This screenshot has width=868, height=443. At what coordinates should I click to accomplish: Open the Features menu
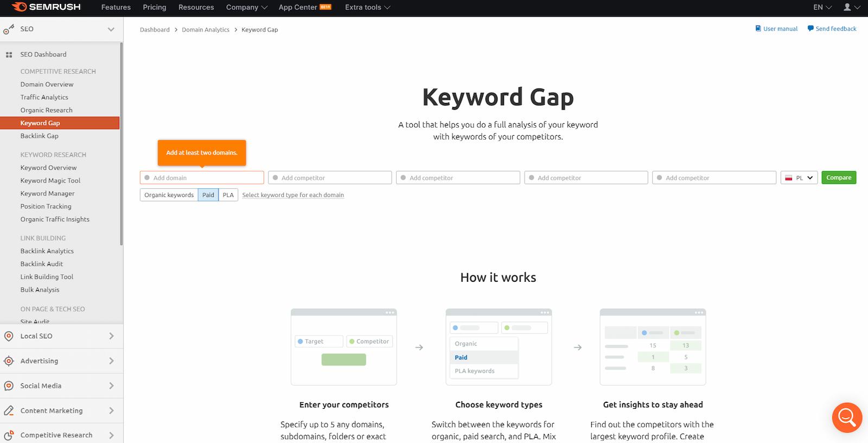click(x=116, y=7)
